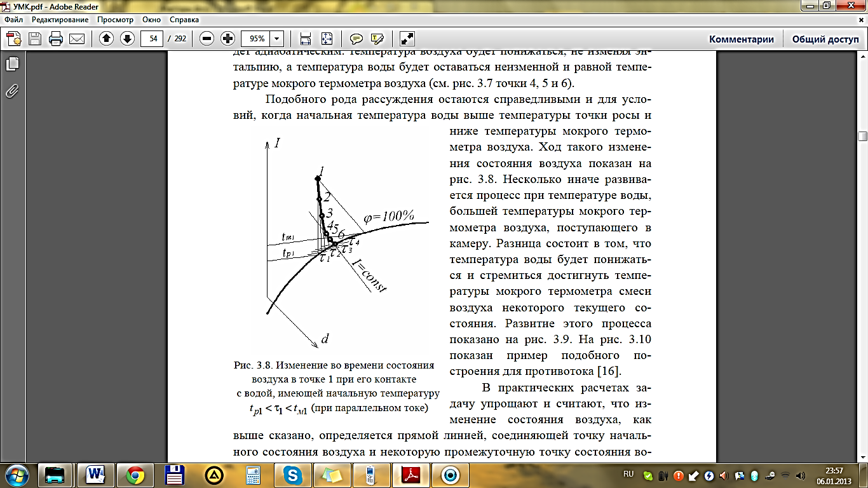Send the file by email envelope icon
Image resolution: width=868 pixels, height=488 pixels.
77,39
